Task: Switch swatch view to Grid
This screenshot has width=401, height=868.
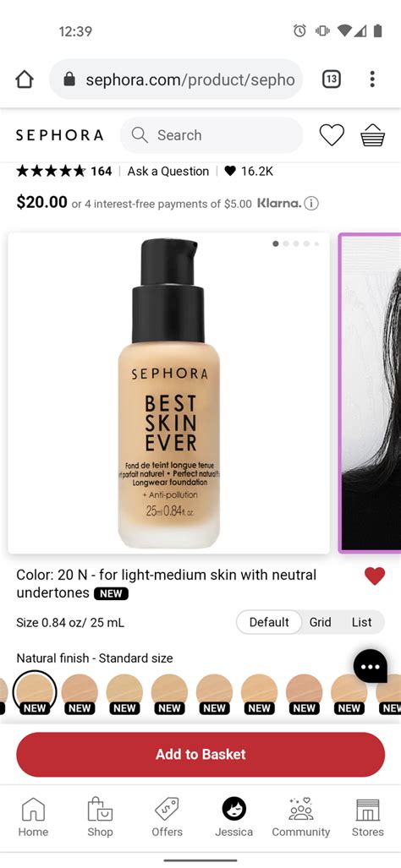Action: [x=320, y=622]
